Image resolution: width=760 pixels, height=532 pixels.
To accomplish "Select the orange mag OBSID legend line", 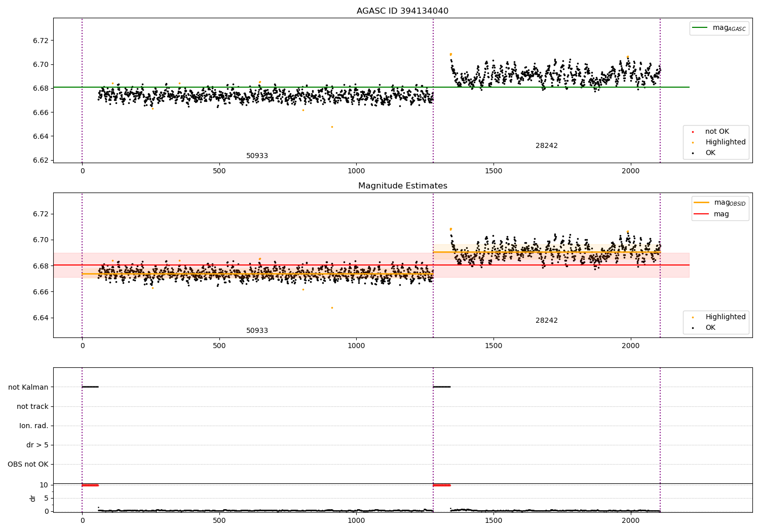I will point(701,203).
